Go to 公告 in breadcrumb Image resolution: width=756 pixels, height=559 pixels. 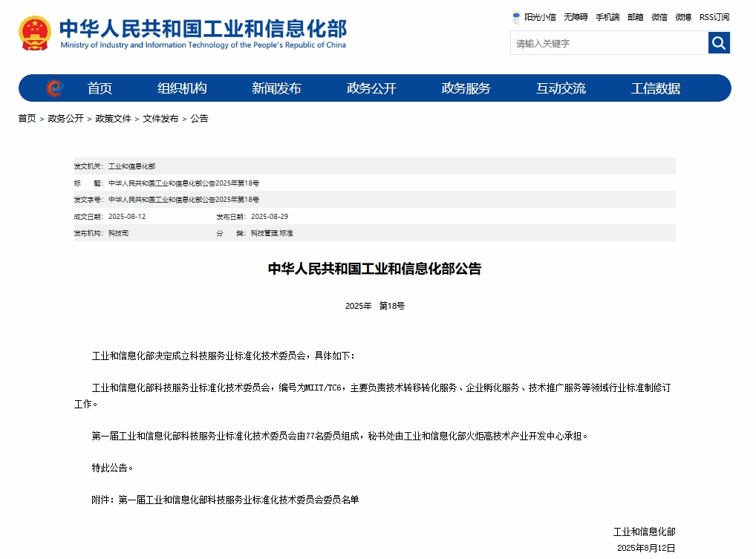coord(199,119)
